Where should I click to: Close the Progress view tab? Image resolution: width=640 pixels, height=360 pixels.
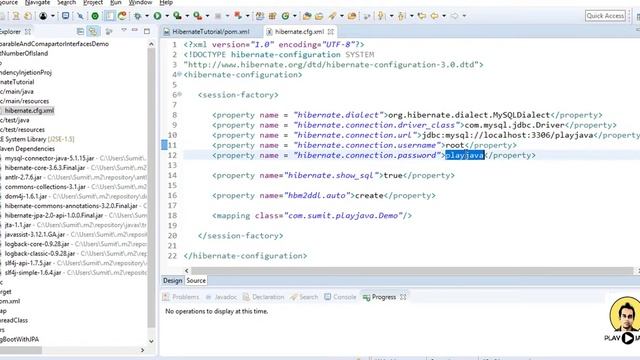(403, 297)
